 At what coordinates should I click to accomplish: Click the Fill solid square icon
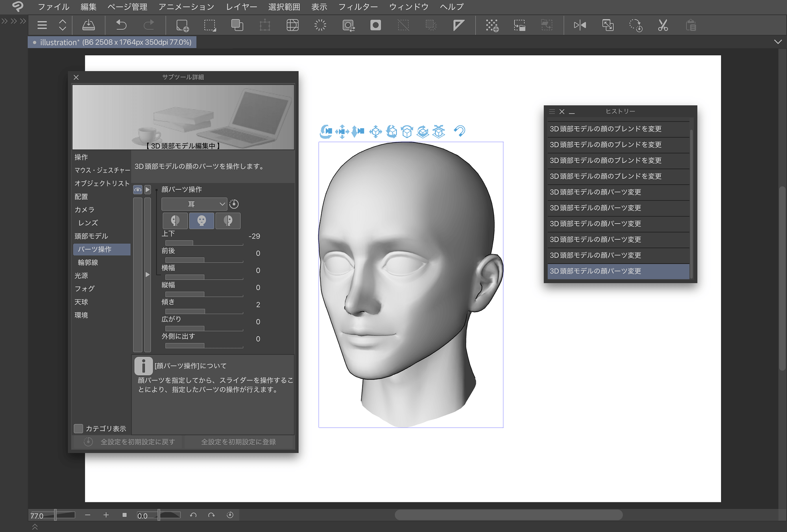tap(376, 26)
